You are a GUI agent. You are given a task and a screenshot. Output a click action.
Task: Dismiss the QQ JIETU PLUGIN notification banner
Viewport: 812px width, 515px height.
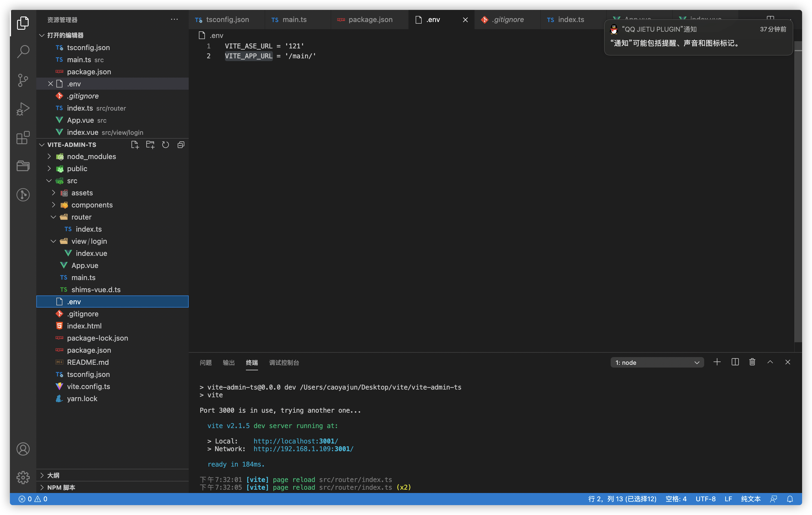point(698,37)
